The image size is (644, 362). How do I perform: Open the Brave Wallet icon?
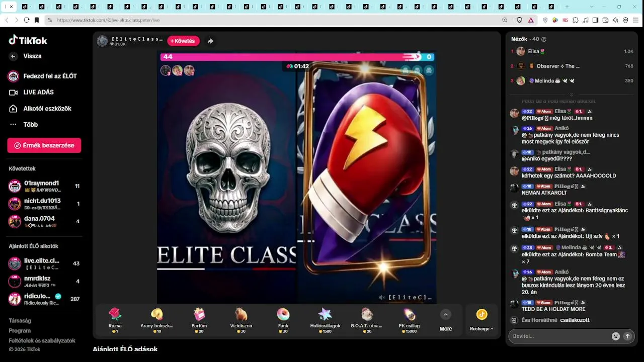point(606,20)
